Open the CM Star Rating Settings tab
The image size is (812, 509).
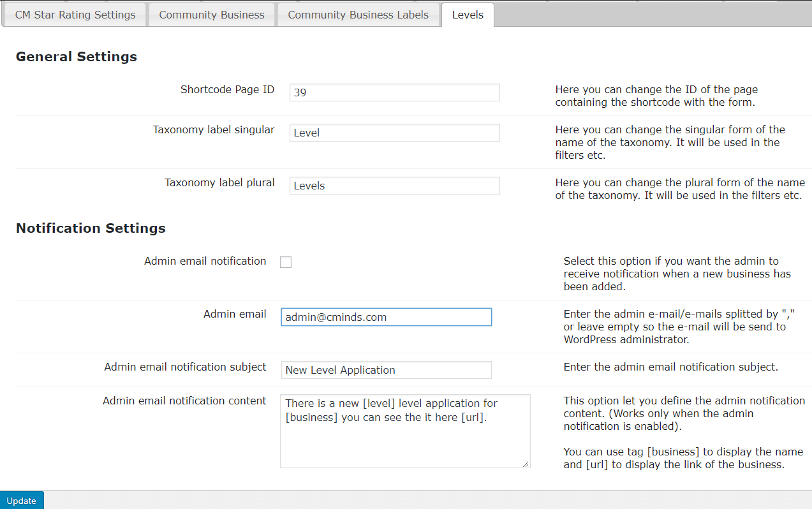[75, 15]
